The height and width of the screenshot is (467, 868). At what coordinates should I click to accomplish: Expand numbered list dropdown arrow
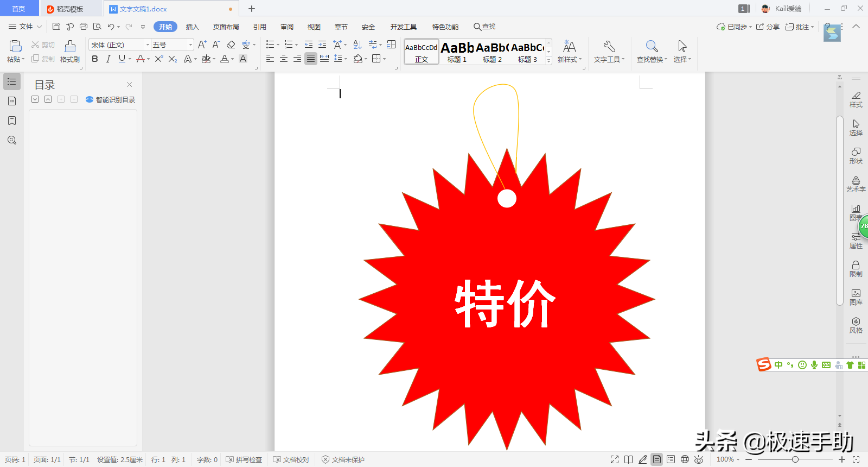tap(296, 45)
